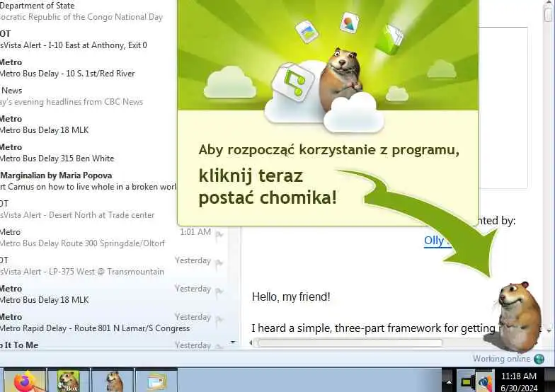Image resolution: width=555 pixels, height=392 pixels.
Task: Click the reading pane horizontal scrollbar thumb
Action: click(x=350, y=342)
